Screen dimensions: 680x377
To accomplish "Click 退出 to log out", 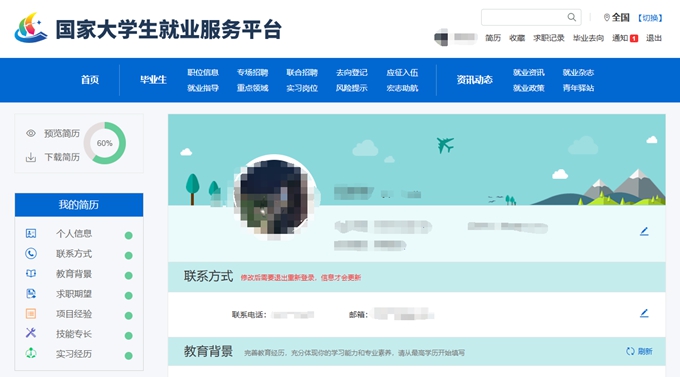I will (x=654, y=38).
